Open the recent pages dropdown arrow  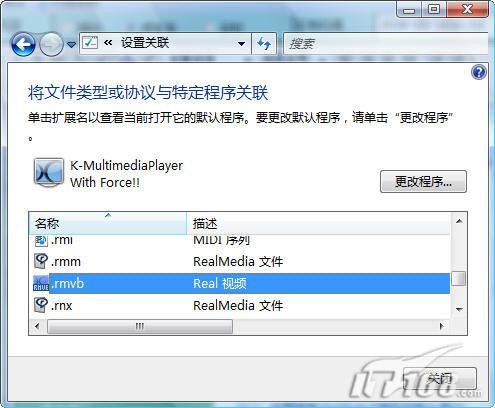[71, 44]
